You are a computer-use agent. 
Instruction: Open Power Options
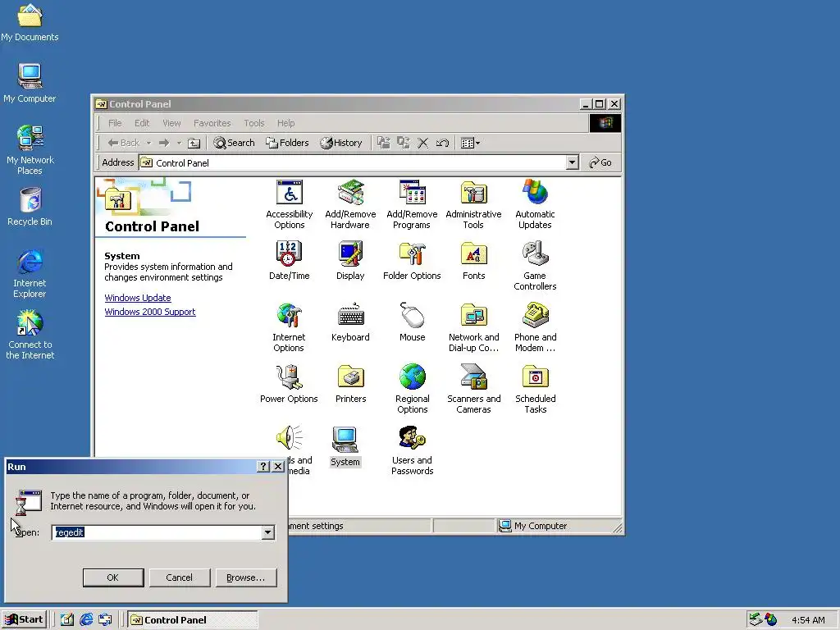290,384
